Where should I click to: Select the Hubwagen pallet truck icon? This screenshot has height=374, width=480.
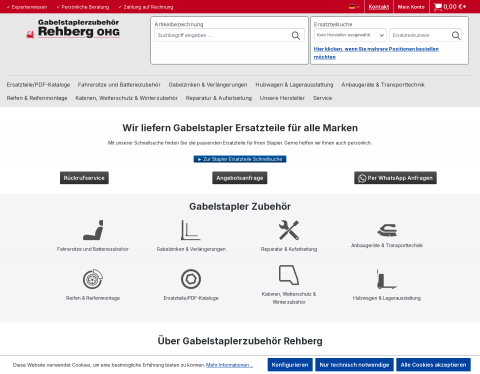387,279
